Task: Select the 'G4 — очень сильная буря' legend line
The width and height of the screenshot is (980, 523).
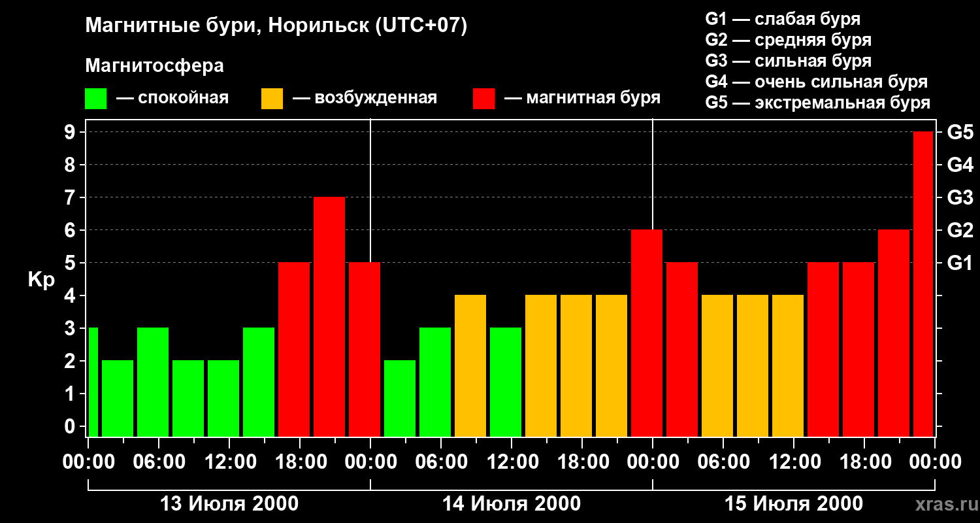Action: (816, 82)
